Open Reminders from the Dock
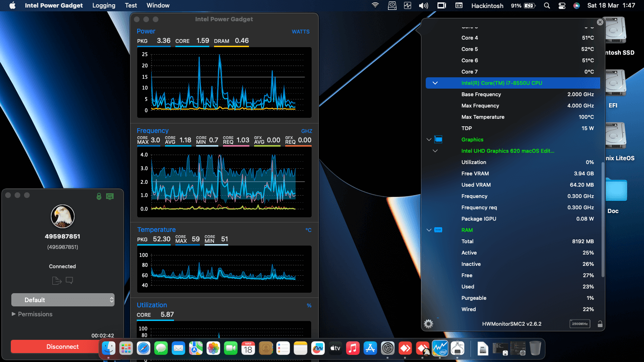The image size is (644, 362). click(x=283, y=348)
